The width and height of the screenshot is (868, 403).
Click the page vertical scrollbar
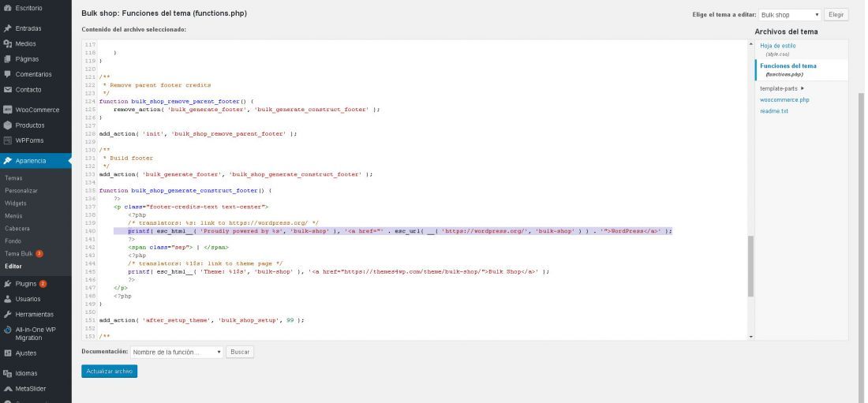click(861, 248)
